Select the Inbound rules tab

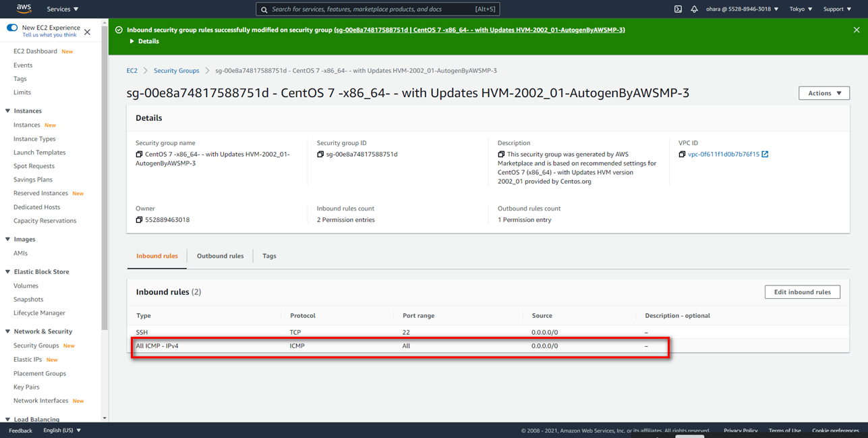coord(157,256)
